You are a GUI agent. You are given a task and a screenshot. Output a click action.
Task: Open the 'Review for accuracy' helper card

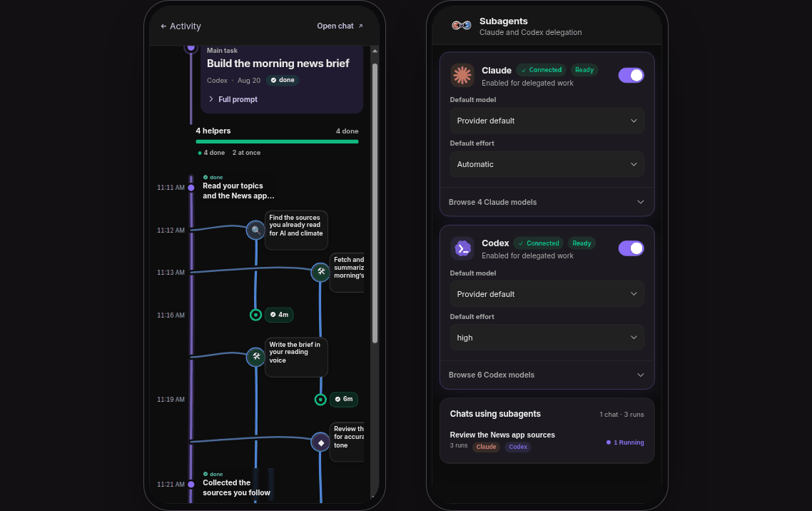[347, 442]
